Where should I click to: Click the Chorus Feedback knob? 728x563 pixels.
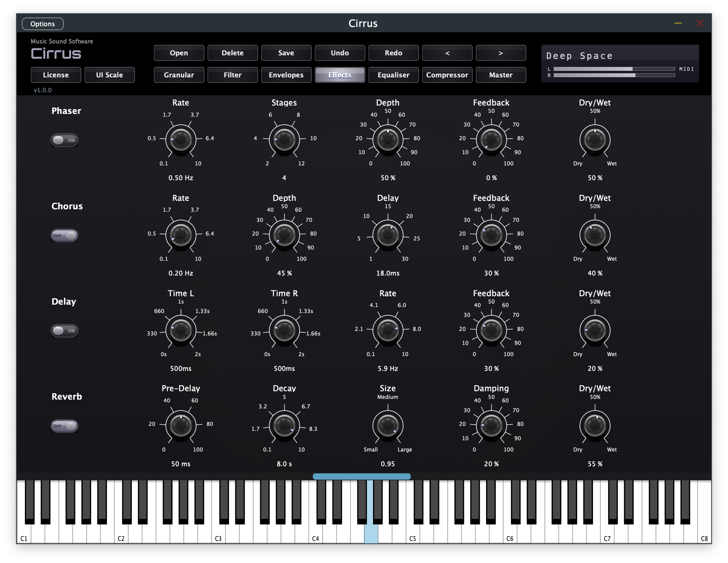tap(491, 235)
